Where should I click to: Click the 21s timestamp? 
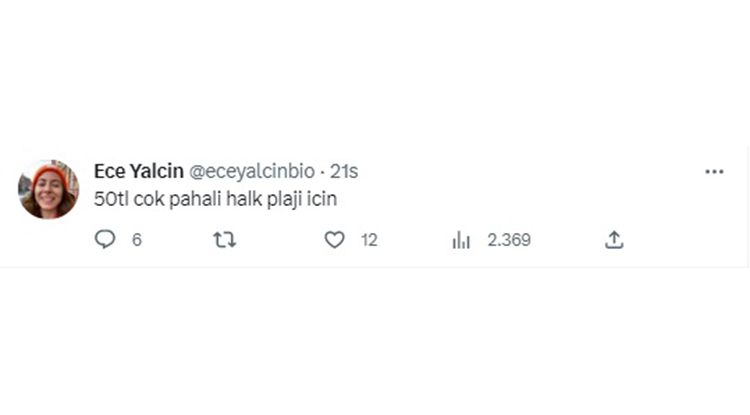344,172
